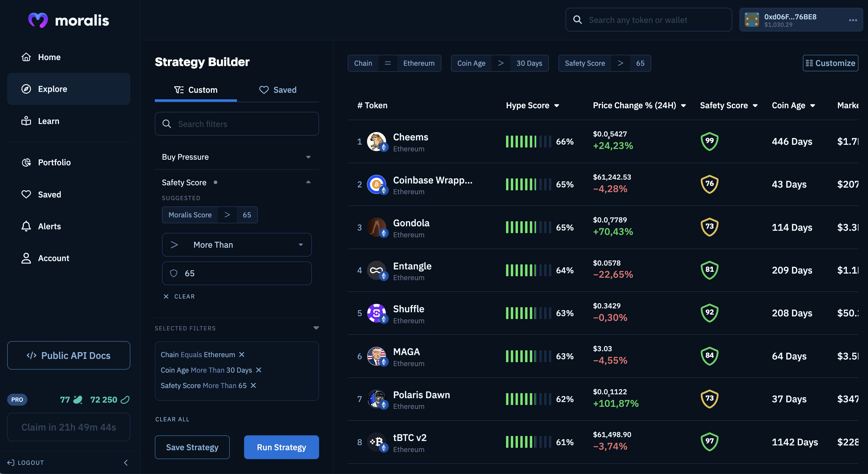This screenshot has width=868, height=474.
Task: Click the Claim countdown button
Action: click(69, 427)
